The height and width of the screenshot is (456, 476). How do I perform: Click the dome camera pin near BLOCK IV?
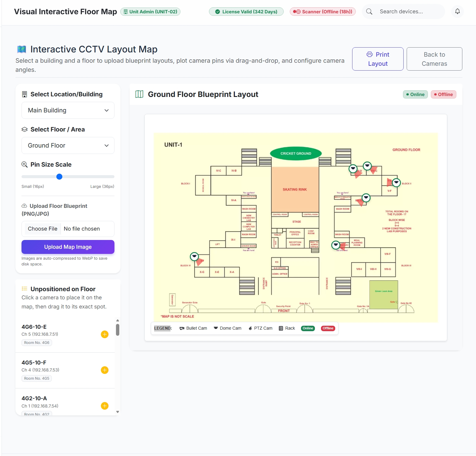click(194, 257)
